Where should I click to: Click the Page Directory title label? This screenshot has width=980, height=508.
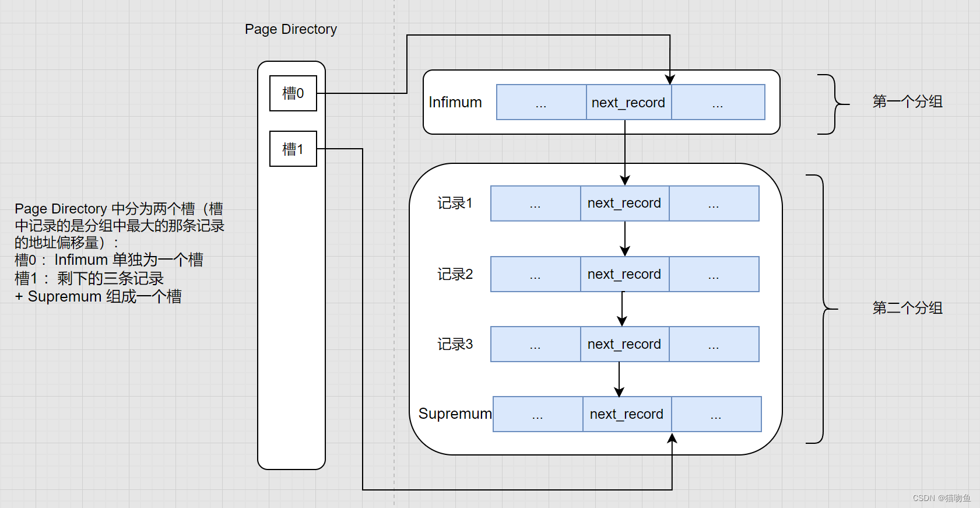(291, 29)
